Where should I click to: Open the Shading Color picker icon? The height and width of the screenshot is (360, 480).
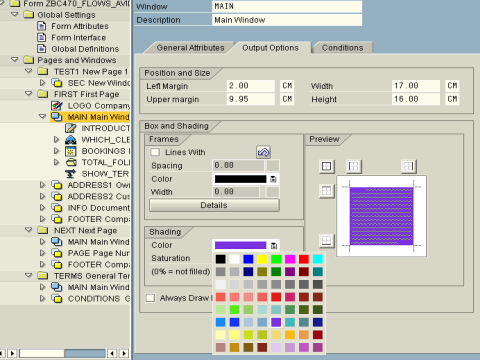[274, 246]
